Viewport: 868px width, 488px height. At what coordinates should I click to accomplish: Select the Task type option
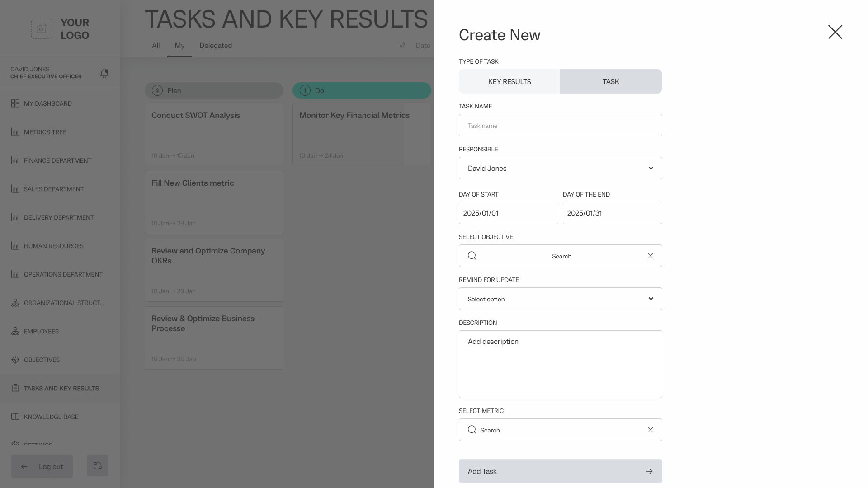point(611,81)
